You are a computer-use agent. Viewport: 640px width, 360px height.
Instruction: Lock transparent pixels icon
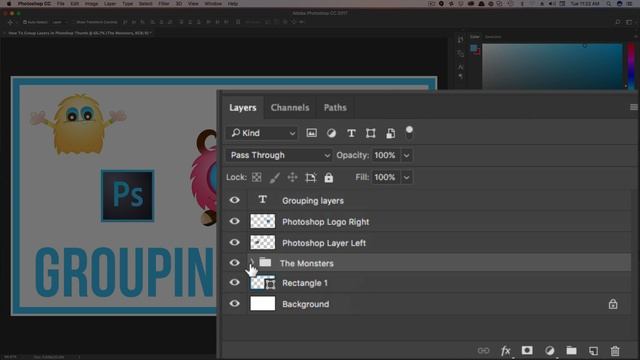[x=256, y=177]
